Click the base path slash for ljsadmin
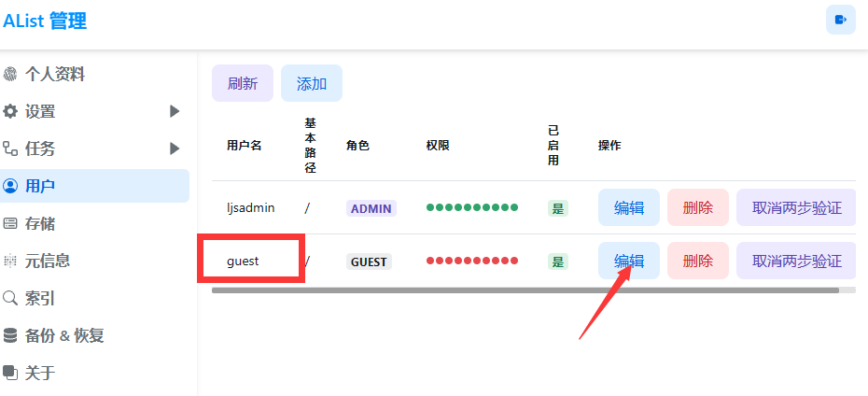Viewport: 868px width, 396px height. pos(307,208)
